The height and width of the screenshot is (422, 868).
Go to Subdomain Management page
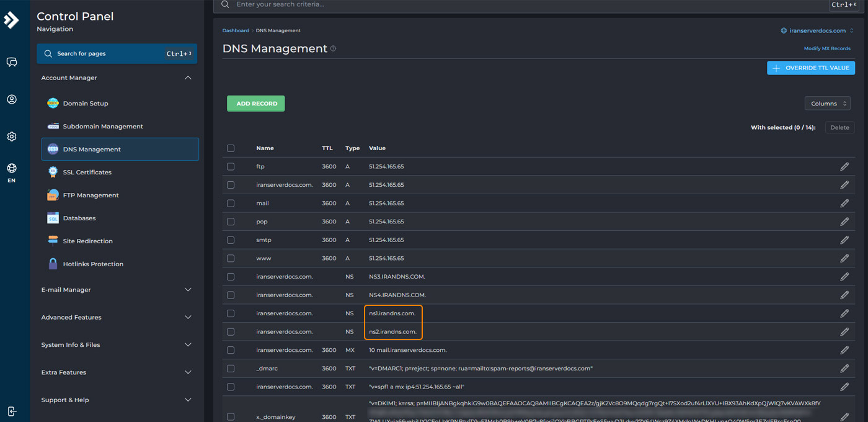point(102,126)
